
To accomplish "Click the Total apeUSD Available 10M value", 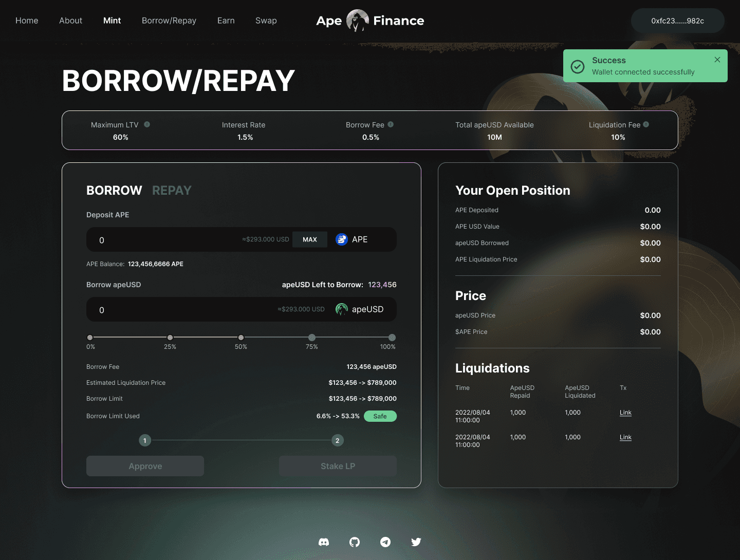I will pyautogui.click(x=494, y=137).
